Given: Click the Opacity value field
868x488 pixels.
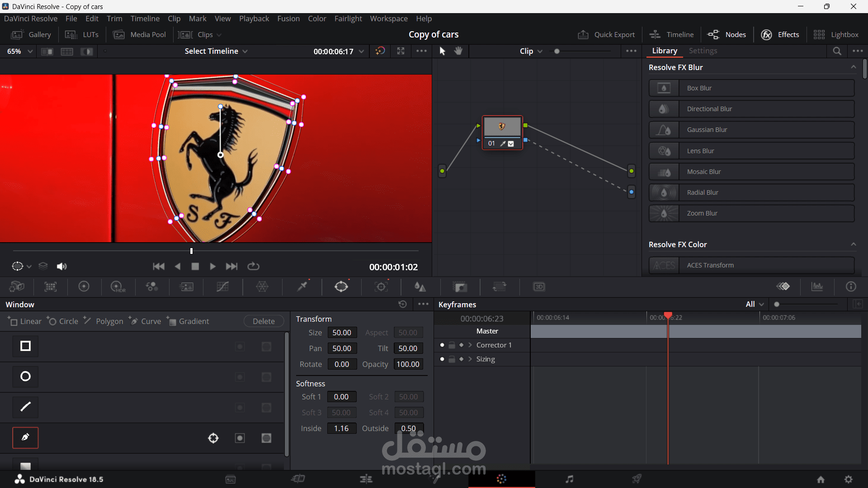Looking at the screenshot, I should [408, 364].
